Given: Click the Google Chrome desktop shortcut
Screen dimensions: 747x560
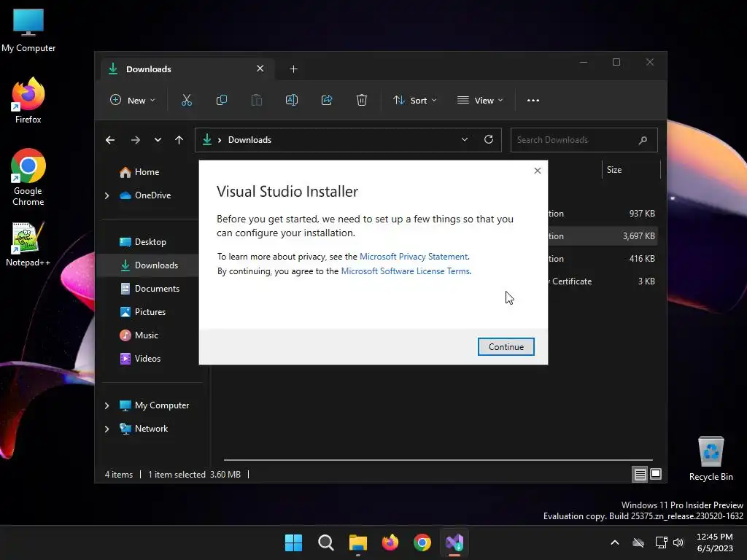Looking at the screenshot, I should pos(28,177).
